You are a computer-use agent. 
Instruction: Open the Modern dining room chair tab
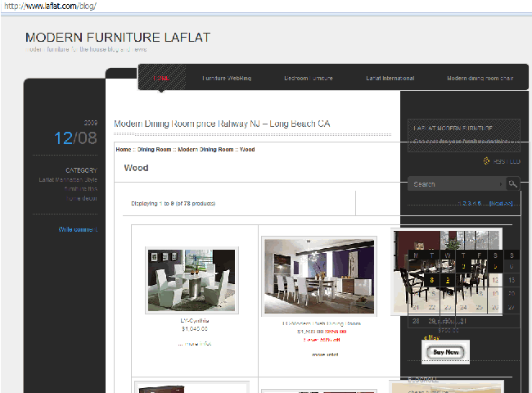coord(480,78)
